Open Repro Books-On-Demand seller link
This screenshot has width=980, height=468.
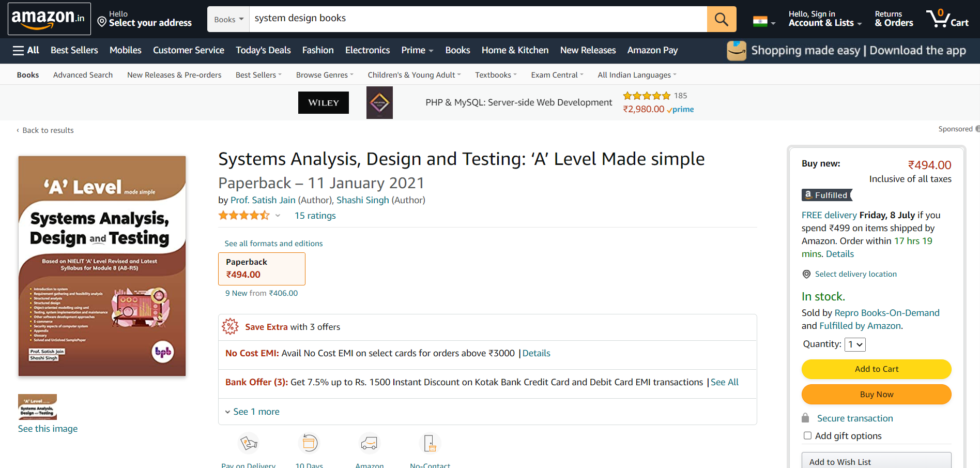(887, 313)
